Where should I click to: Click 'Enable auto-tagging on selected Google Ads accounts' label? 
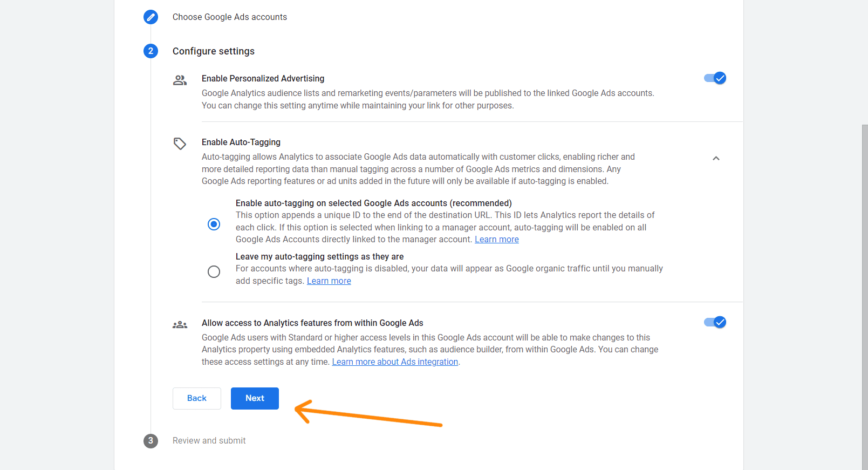tap(374, 203)
